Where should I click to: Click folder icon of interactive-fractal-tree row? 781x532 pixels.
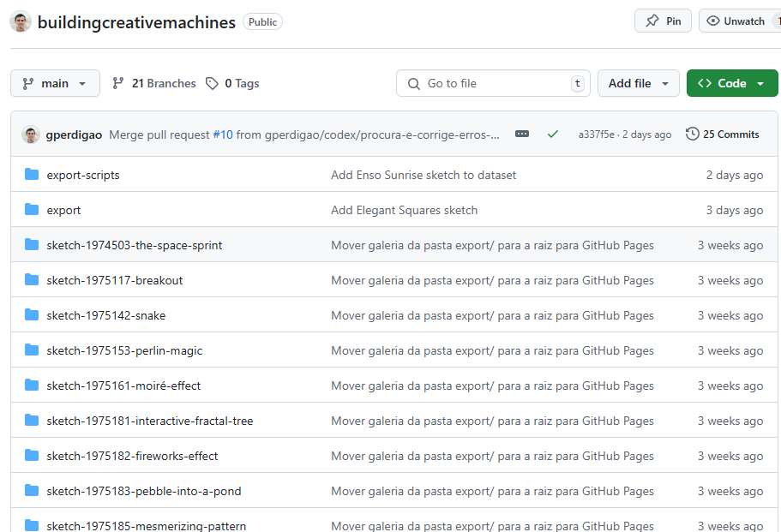(x=32, y=420)
